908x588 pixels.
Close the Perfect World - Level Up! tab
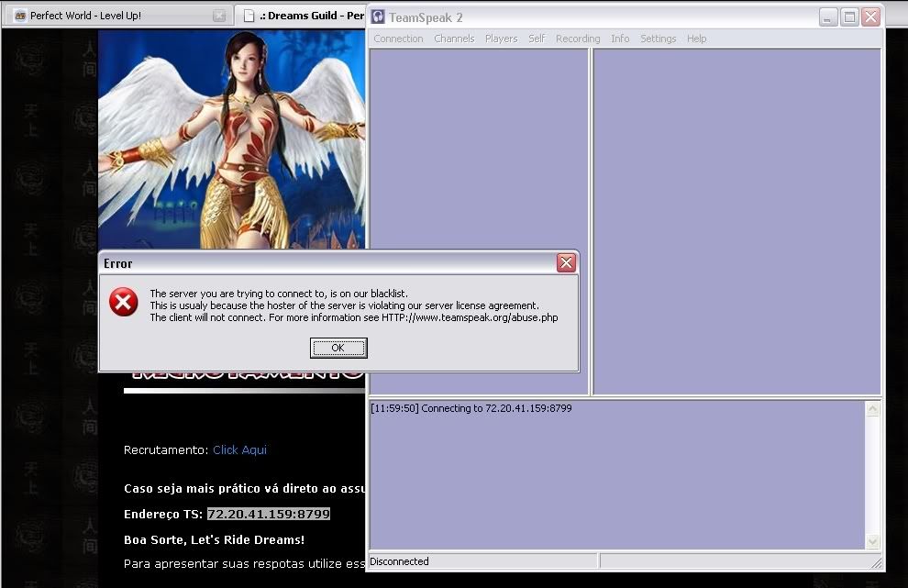(x=219, y=16)
